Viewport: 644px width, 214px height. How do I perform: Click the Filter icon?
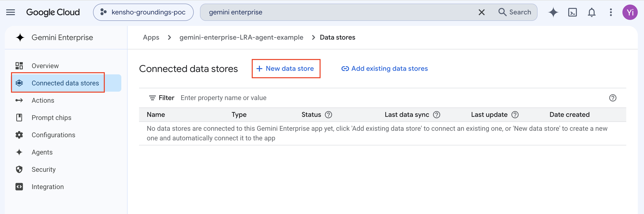152,98
